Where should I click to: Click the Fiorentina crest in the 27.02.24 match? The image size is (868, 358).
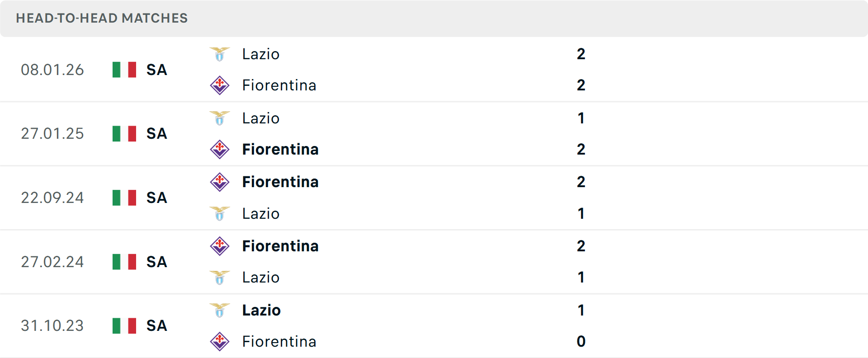(220, 246)
